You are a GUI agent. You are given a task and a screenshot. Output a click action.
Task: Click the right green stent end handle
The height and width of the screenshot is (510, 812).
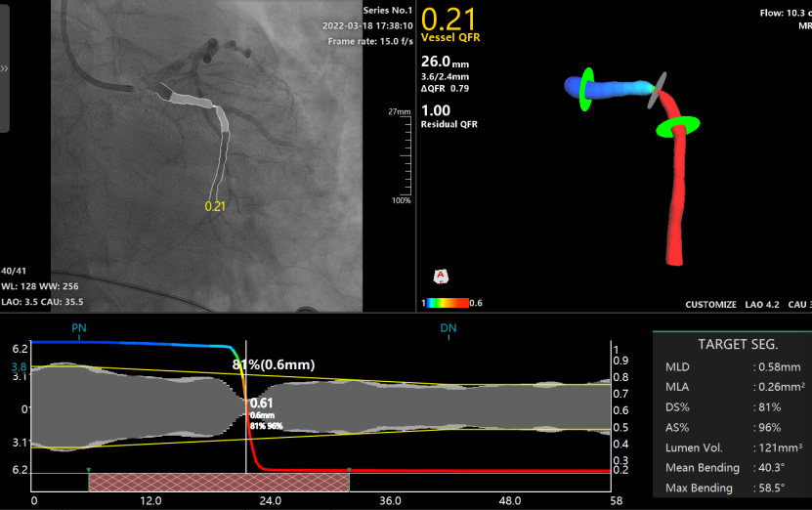349,471
